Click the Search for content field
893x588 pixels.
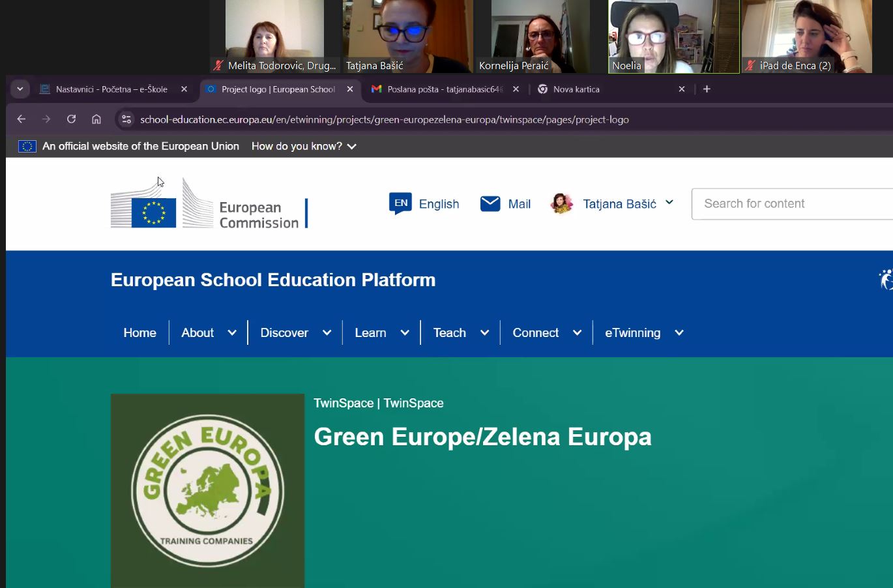click(792, 204)
